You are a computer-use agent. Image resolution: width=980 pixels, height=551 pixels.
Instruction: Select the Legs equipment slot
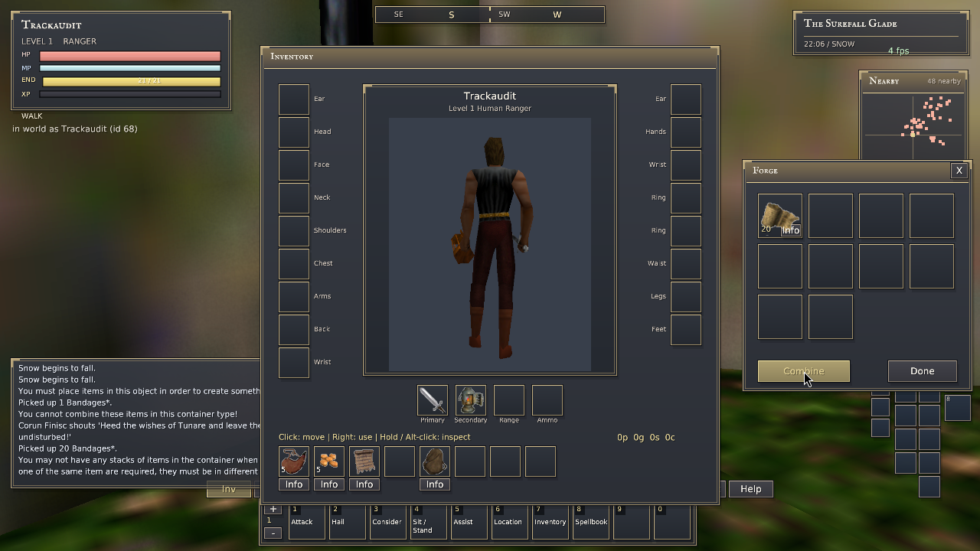tap(686, 297)
